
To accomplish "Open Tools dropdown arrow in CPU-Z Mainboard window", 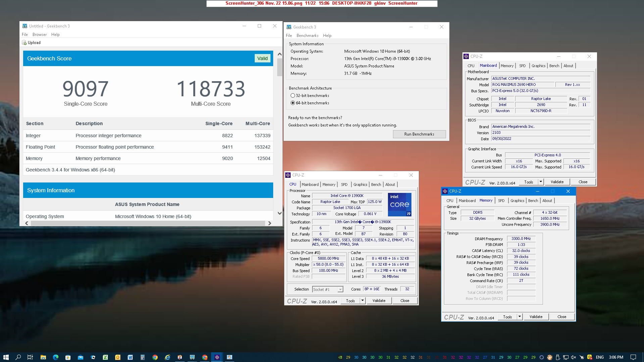I will click(541, 182).
